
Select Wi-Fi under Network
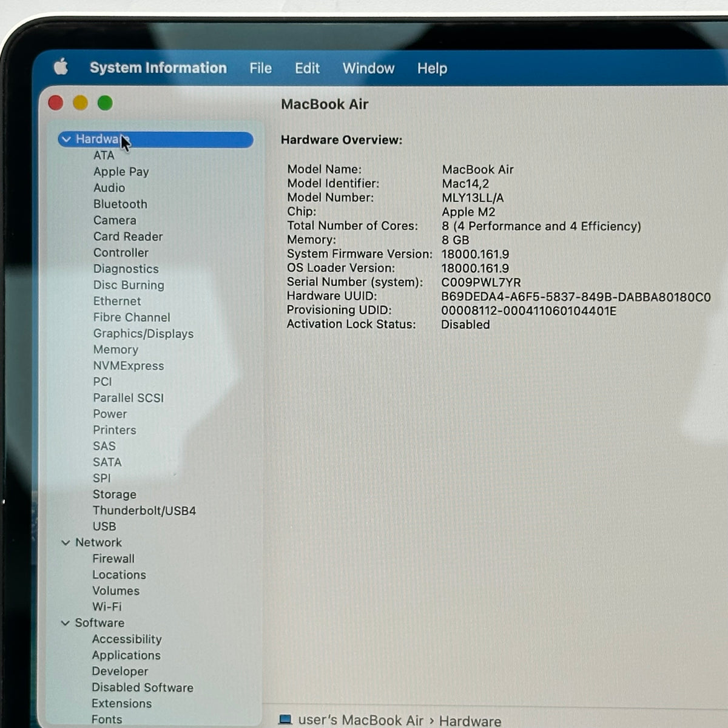coord(107,607)
